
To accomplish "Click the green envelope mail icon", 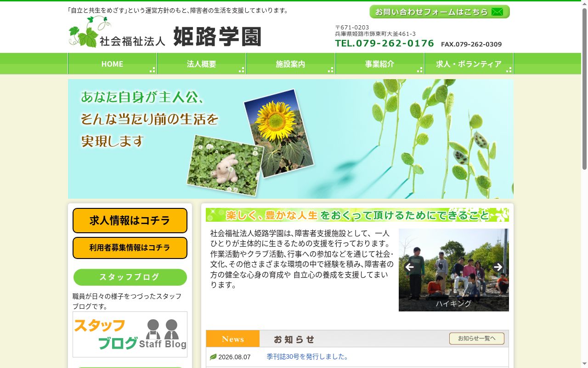I will point(497,12).
